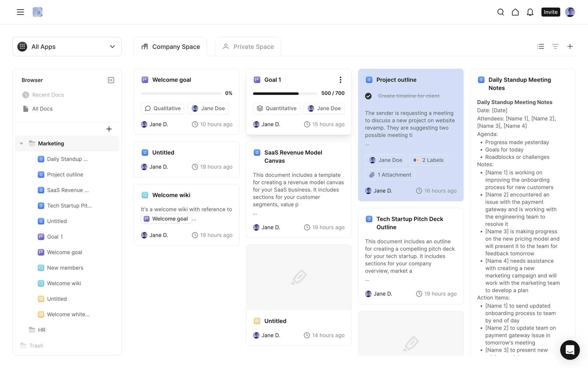This screenshot has height=368, width=588.
Task: Click the search magnifier icon
Action: (x=500, y=12)
